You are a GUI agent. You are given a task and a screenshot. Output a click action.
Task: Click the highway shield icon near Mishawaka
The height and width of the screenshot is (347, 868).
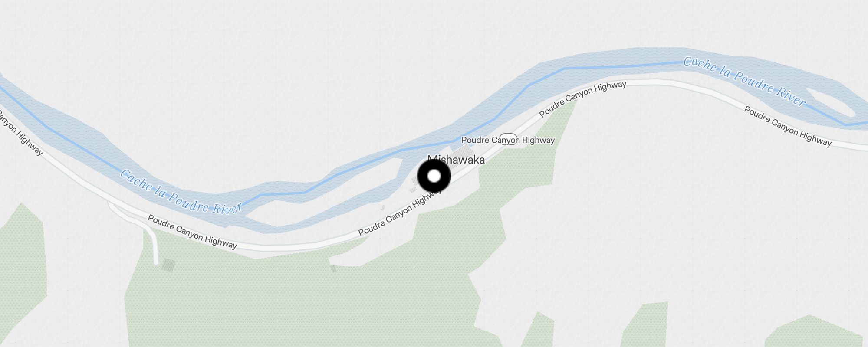[x=508, y=139]
